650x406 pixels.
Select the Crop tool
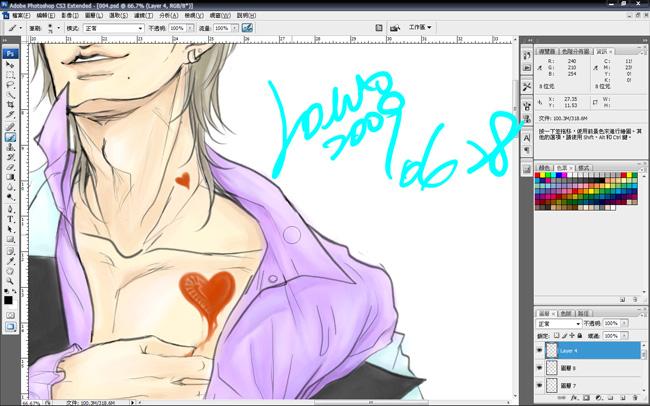10,105
